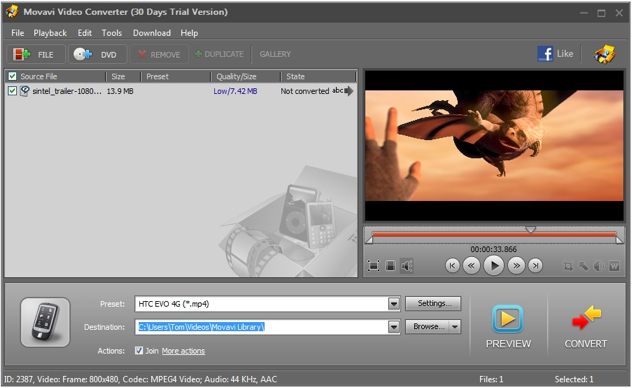Image resolution: width=632 pixels, height=388 pixels.
Task: Click the 00:00:33.866 timecode
Action: click(x=494, y=249)
